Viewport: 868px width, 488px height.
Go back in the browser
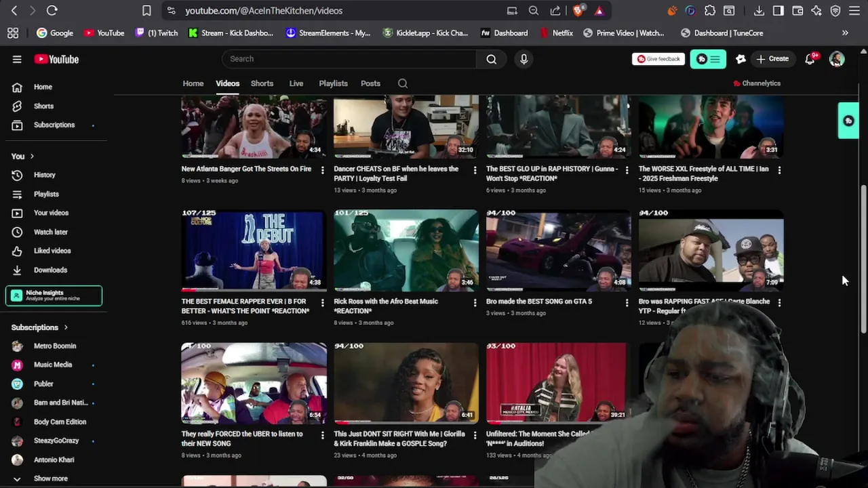pyautogui.click(x=14, y=10)
